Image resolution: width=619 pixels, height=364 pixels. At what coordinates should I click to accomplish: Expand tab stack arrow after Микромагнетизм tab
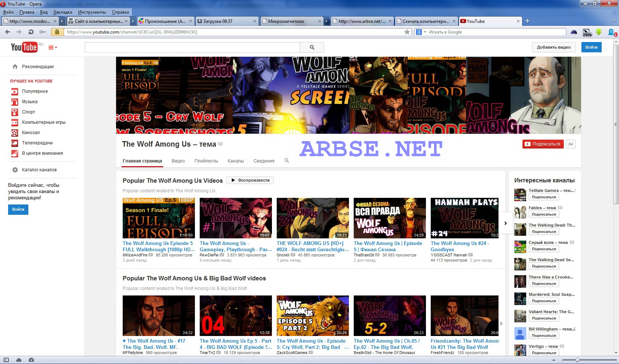click(326, 21)
